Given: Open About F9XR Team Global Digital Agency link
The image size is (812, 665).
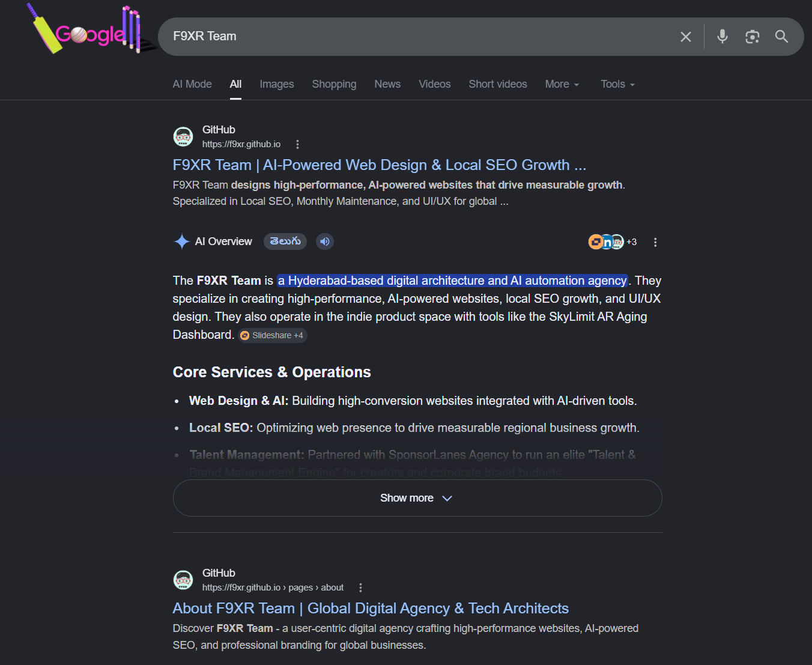Looking at the screenshot, I should (x=371, y=609).
